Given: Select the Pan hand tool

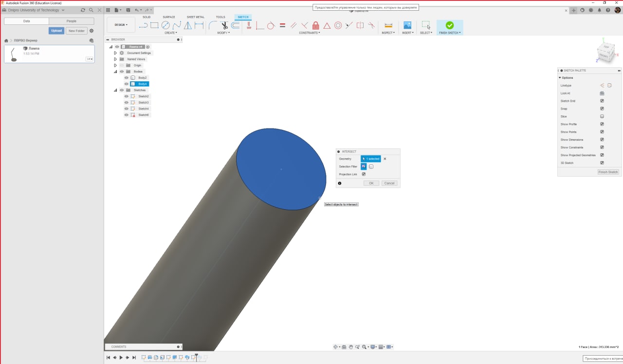Looking at the screenshot, I should tap(351, 347).
